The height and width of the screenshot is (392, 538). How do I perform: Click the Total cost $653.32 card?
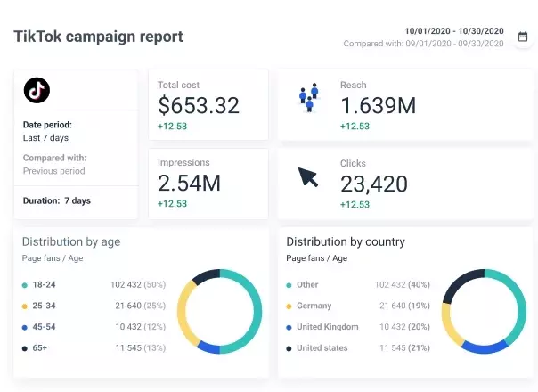pos(208,105)
